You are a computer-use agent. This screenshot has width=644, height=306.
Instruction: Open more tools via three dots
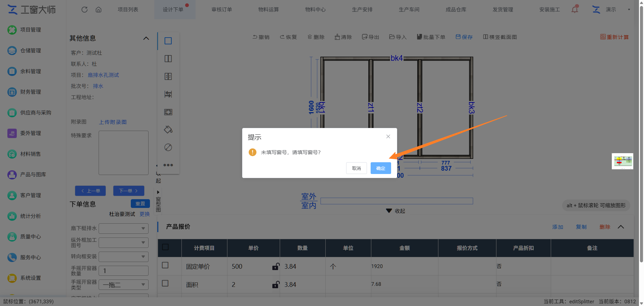168,165
